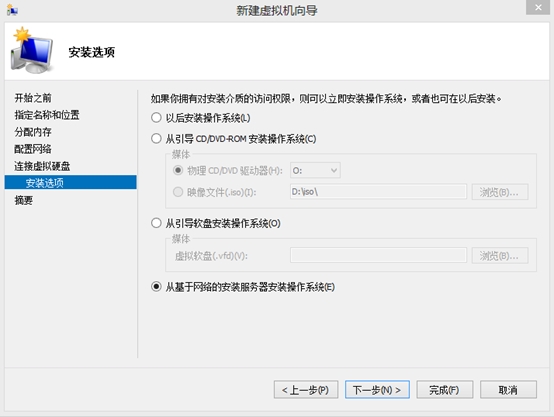Click the 媒体 group label under CD/DVD option
The height and width of the screenshot is (417, 554).
coord(181,154)
